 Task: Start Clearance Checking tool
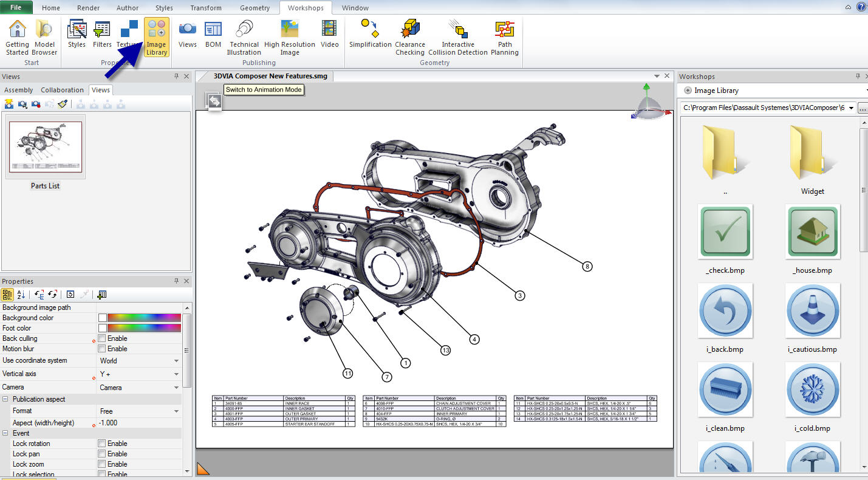tap(410, 38)
